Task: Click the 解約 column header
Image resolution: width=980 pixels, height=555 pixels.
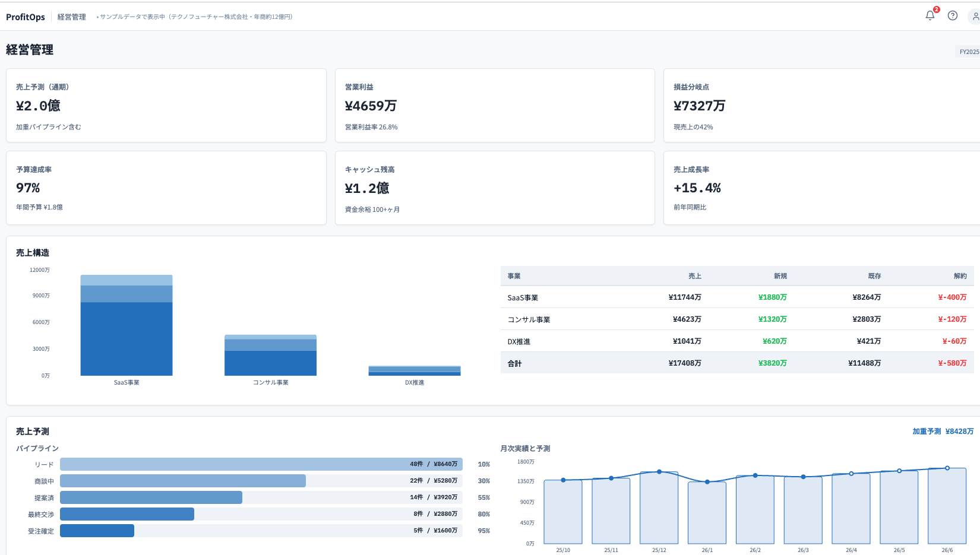Action: pos(960,276)
